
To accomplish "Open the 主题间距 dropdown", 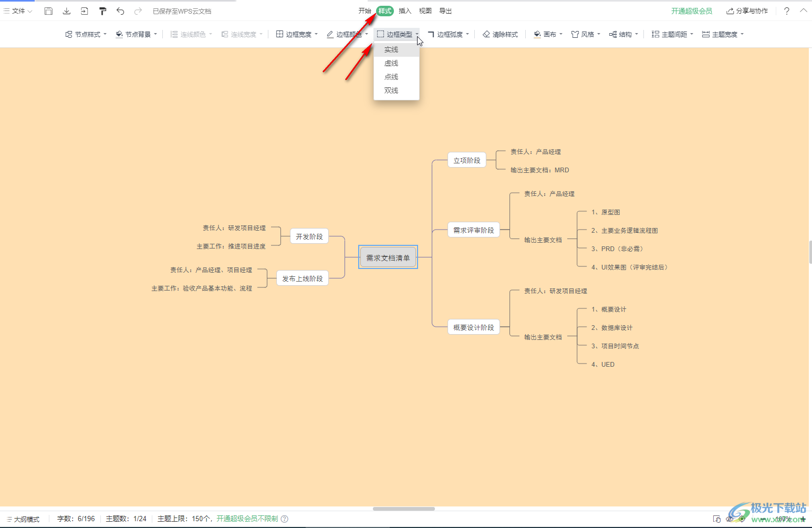I will 672,34.
